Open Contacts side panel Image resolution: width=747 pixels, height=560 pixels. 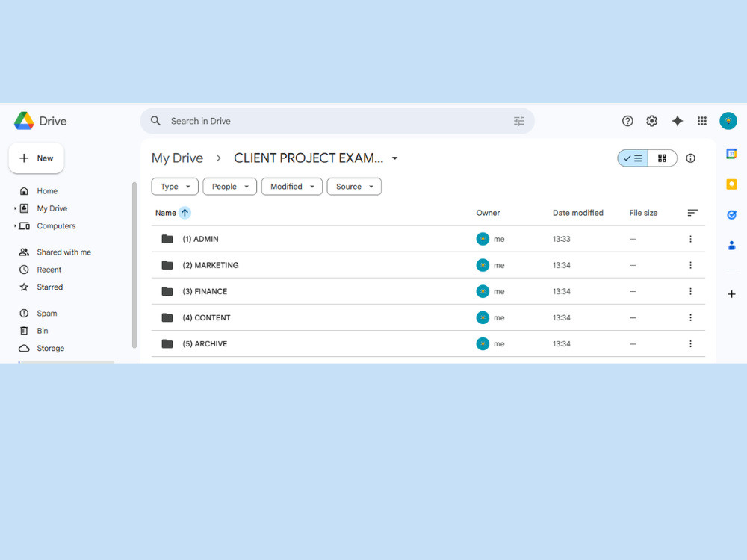[x=731, y=245]
